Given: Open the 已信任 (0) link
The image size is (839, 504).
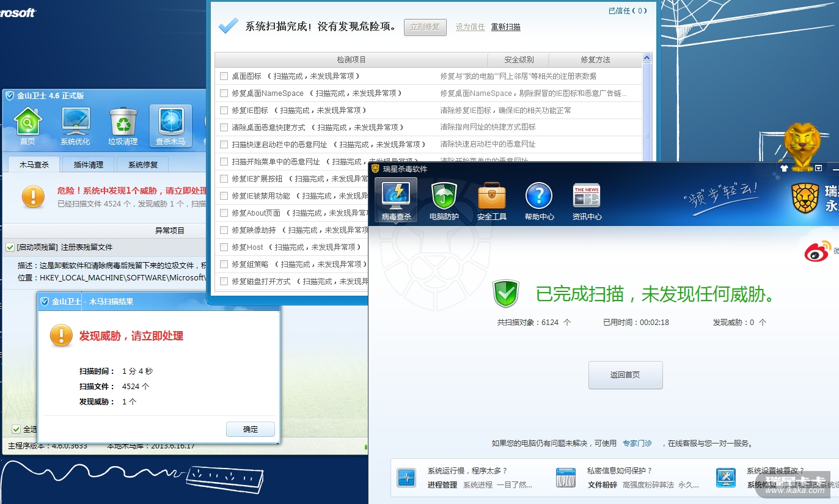Looking at the screenshot, I should point(628,10).
